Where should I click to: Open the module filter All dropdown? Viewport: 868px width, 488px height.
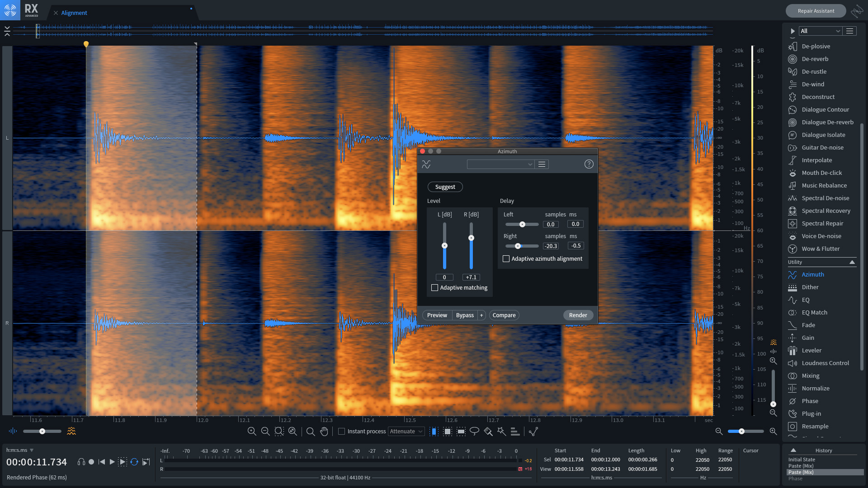point(820,31)
